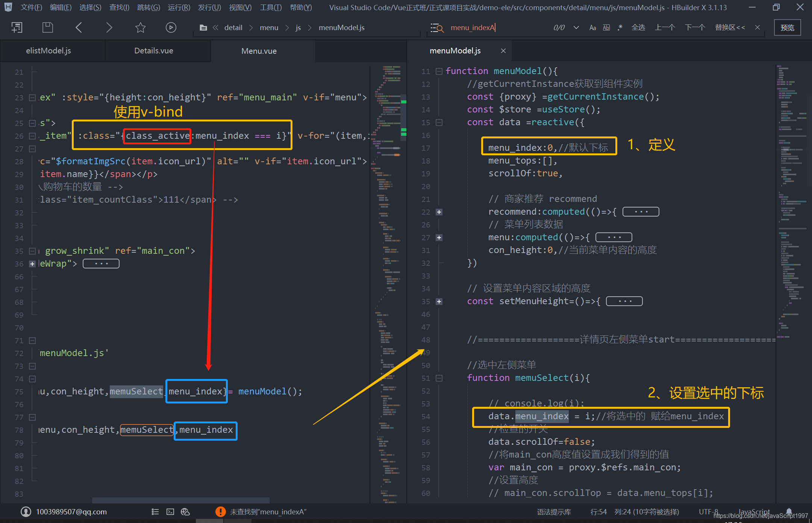Open the 工具(T) menu
Screen dimensions: 812x523
click(271, 8)
